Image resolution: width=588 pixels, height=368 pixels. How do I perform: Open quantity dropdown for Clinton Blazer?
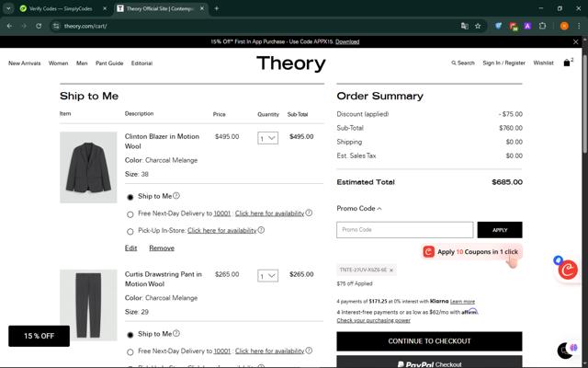click(x=267, y=138)
